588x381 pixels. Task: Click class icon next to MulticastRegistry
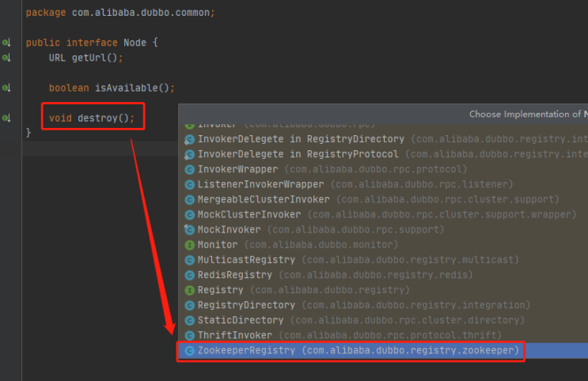point(189,260)
